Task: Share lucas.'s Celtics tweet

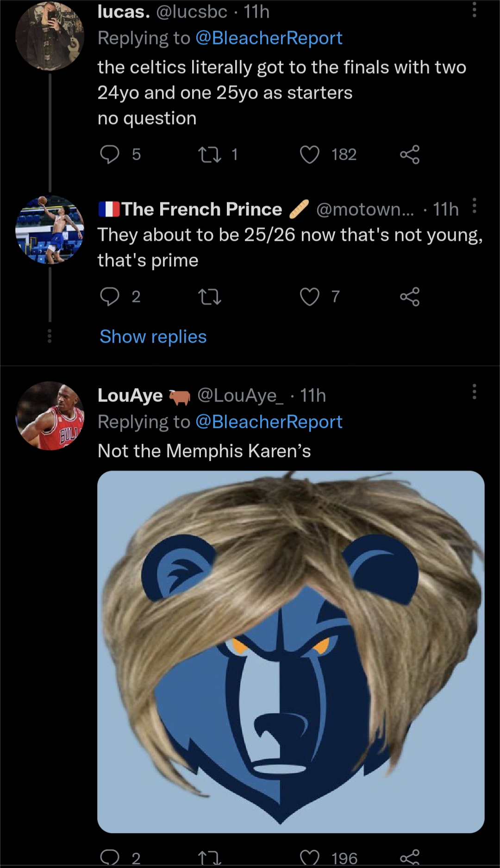Action: tap(410, 154)
